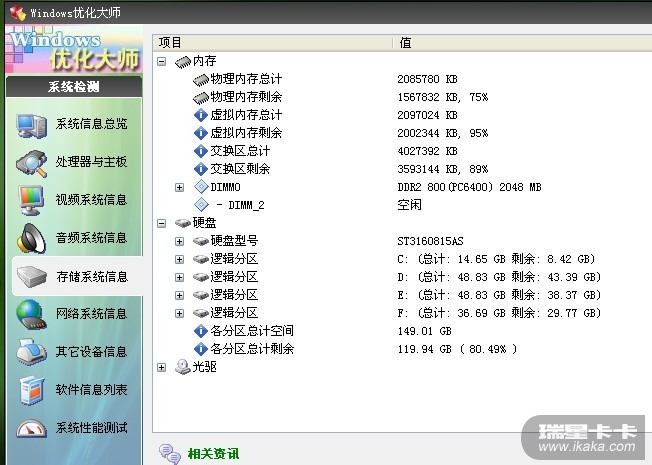
Task: Click the info icon beside 各分区总计空间
Action: tap(201, 331)
